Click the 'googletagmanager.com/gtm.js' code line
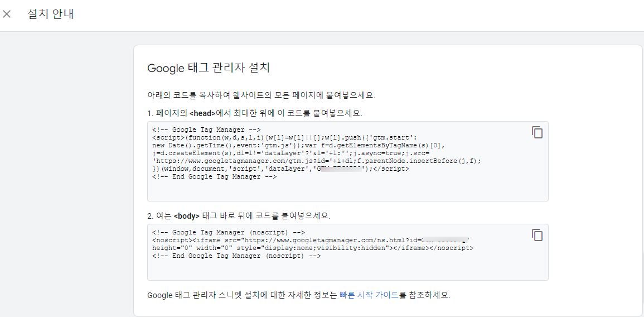Viewport: 644px width, 317px height. coord(316,161)
